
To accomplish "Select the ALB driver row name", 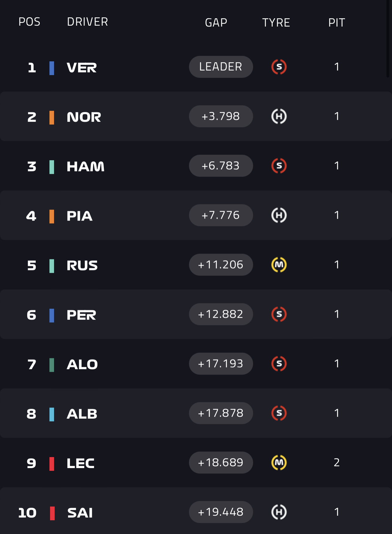I will click(x=82, y=414).
